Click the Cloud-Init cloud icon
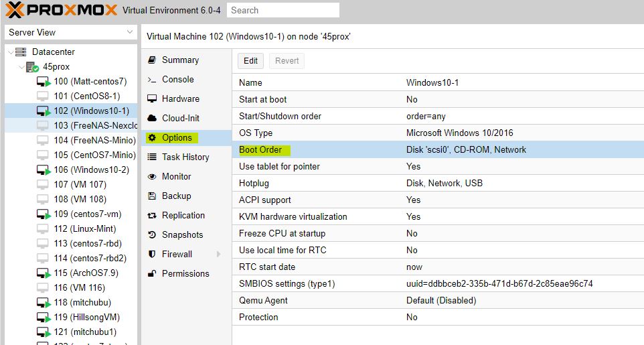Screen dimensions: 644x345 [x=152, y=118]
